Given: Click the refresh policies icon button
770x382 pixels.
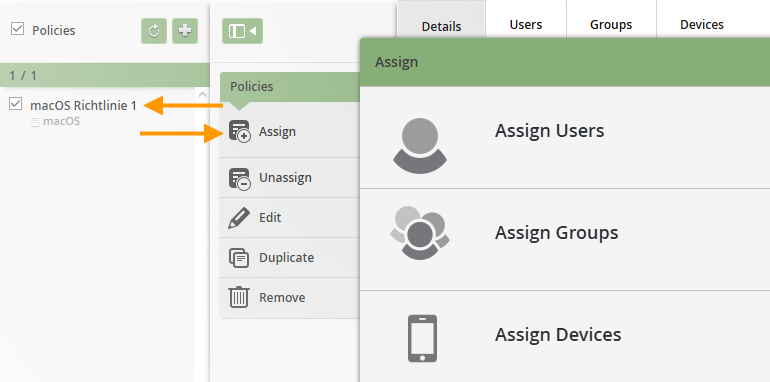Looking at the screenshot, I should (154, 31).
